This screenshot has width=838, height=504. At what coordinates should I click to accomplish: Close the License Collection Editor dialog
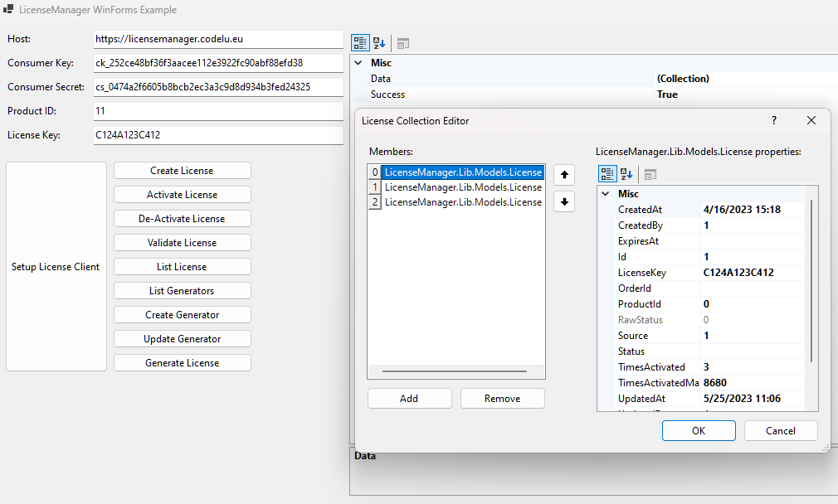(811, 121)
